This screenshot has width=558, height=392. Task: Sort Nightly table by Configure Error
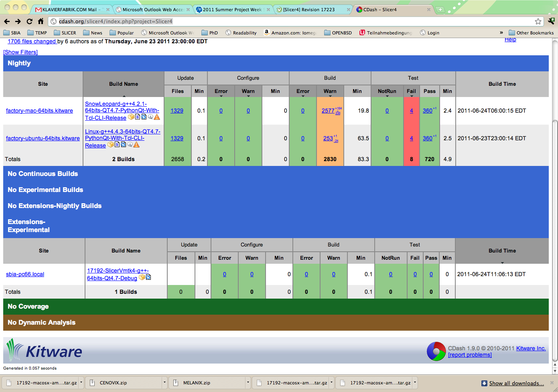coord(221,91)
